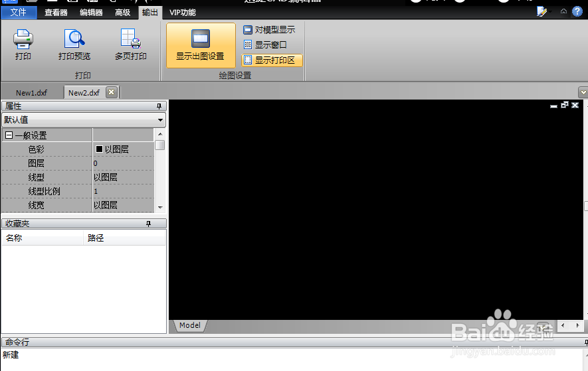Toggle Show Print Area (显示打印区)
Screen dimensions: 588x371
tap(272, 60)
